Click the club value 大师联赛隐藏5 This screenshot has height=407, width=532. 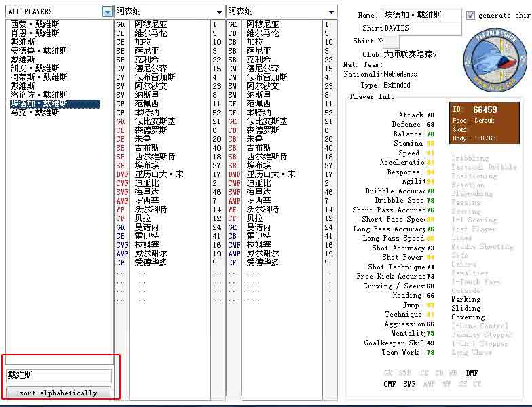(x=410, y=54)
